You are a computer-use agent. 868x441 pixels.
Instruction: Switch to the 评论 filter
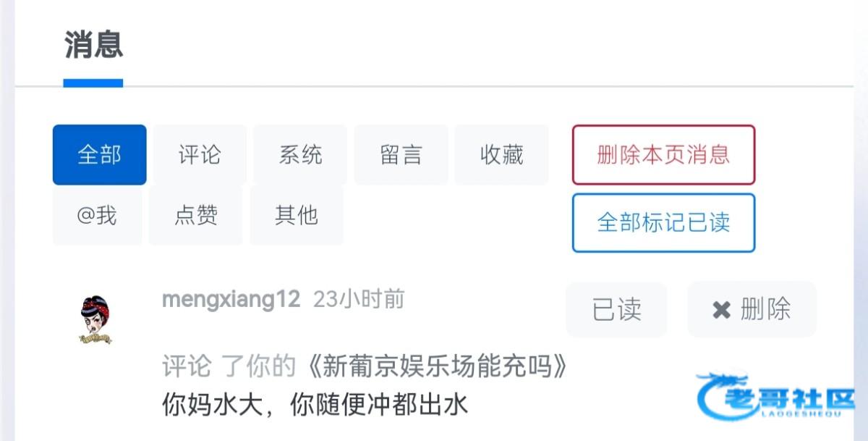pos(200,155)
